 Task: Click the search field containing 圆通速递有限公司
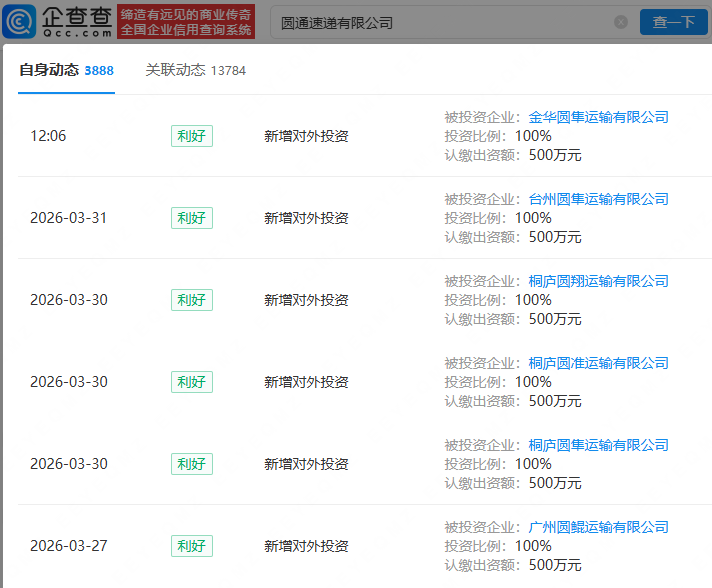pos(440,22)
